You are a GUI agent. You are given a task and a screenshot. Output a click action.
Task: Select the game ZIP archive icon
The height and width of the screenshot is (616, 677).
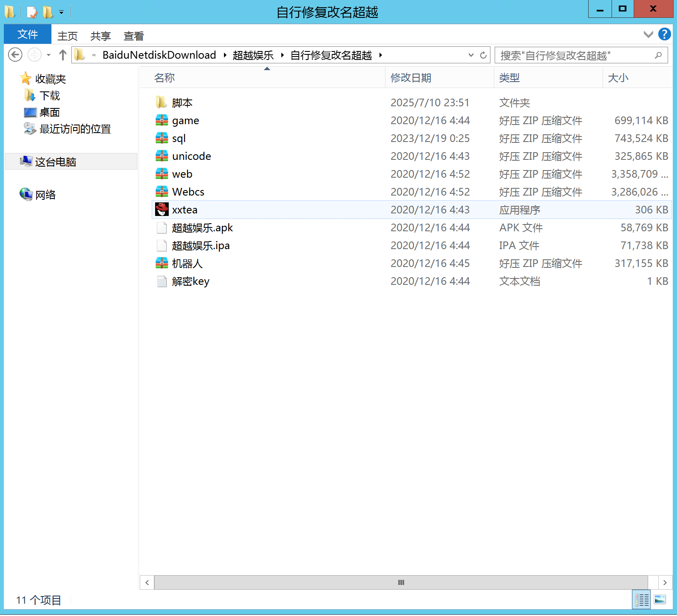[161, 120]
